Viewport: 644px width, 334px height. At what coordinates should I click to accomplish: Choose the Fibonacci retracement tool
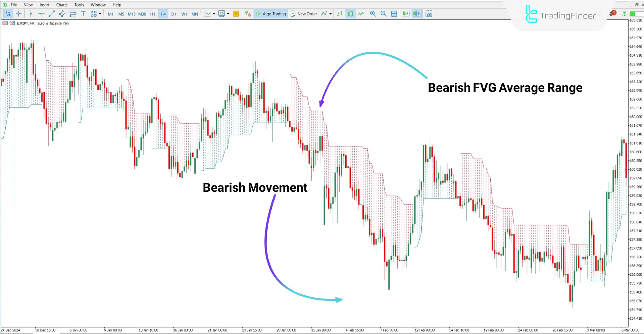point(73,14)
